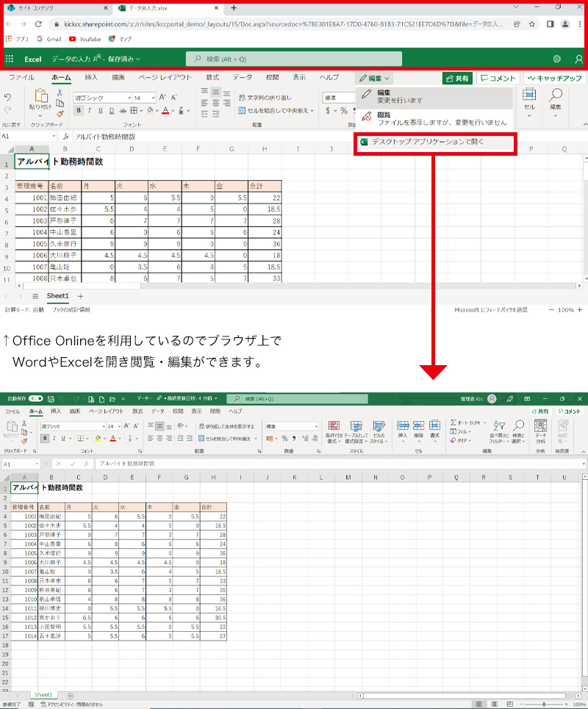Toggle Bold in desktop Excel ribbon
The height and width of the screenshot is (709, 588).
(x=45, y=438)
